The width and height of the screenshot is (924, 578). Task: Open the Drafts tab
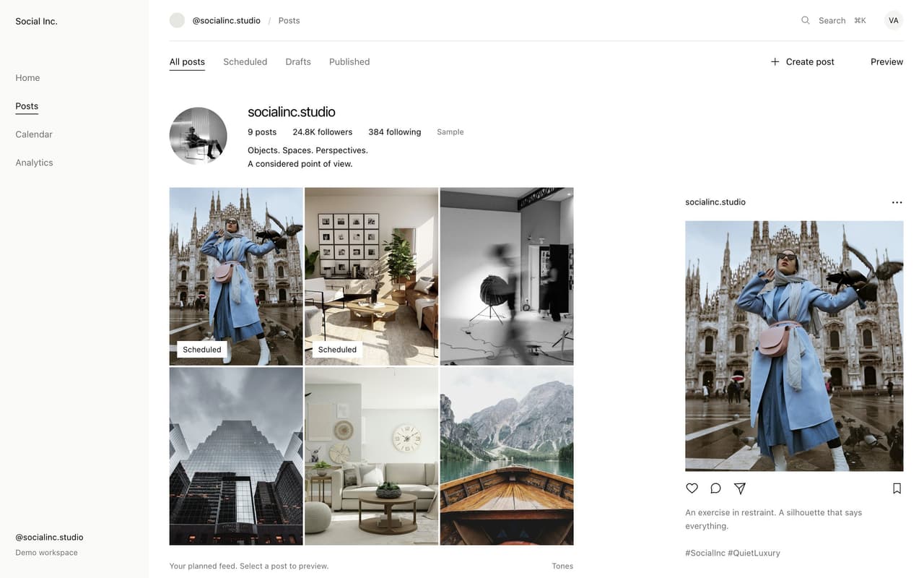pyautogui.click(x=298, y=62)
